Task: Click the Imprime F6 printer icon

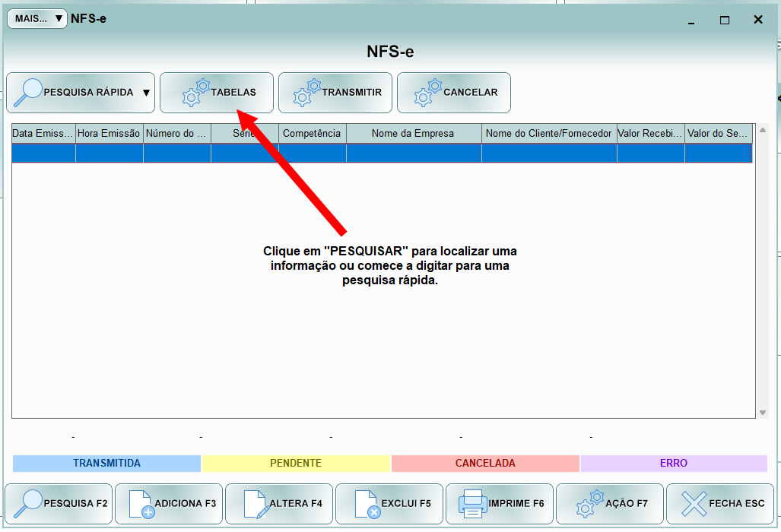Action: pyautogui.click(x=472, y=503)
